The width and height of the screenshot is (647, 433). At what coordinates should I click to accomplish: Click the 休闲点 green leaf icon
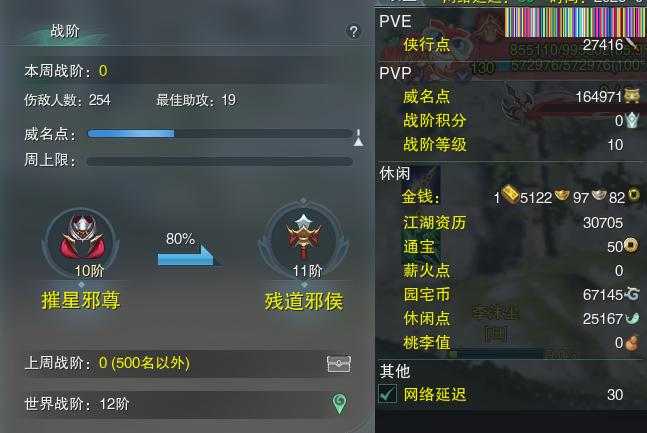[x=632, y=318]
